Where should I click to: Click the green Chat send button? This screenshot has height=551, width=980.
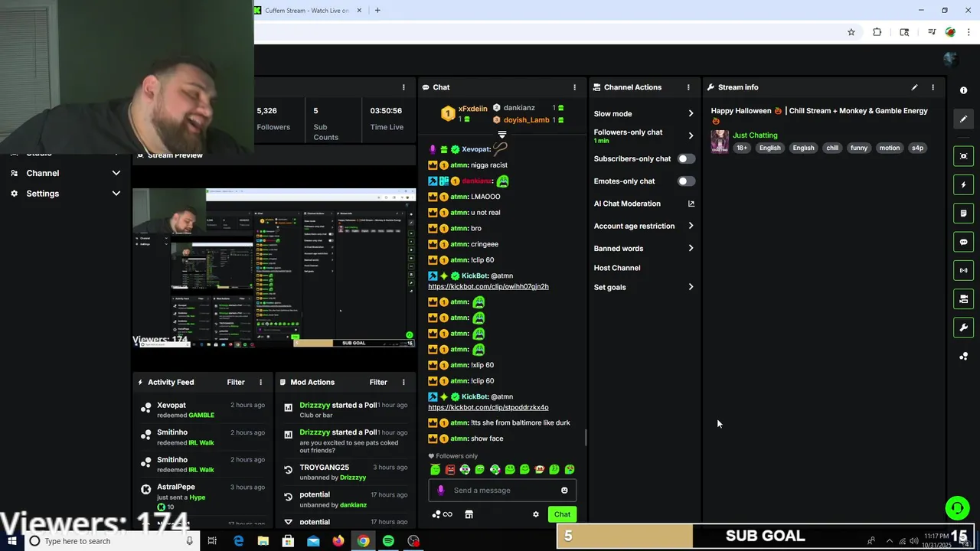pos(562,514)
